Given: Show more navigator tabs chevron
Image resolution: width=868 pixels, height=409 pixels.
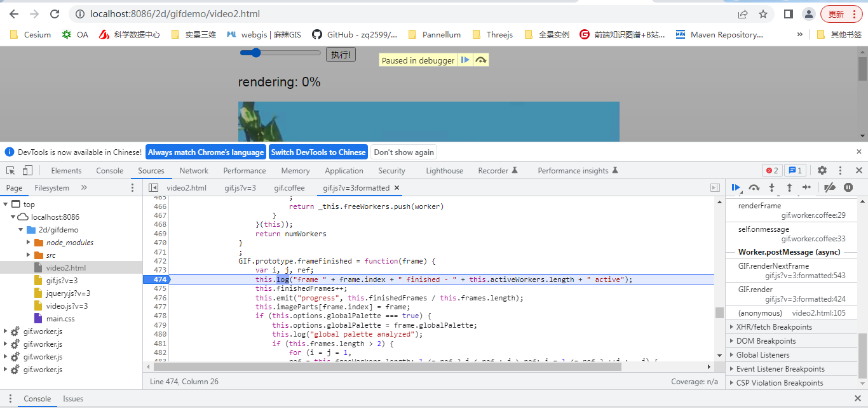Looking at the screenshot, I should coord(84,187).
